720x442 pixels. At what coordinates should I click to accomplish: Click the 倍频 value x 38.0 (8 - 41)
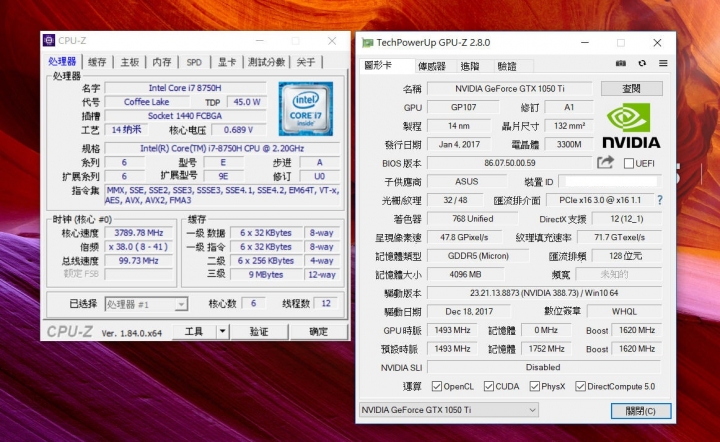click(x=139, y=246)
